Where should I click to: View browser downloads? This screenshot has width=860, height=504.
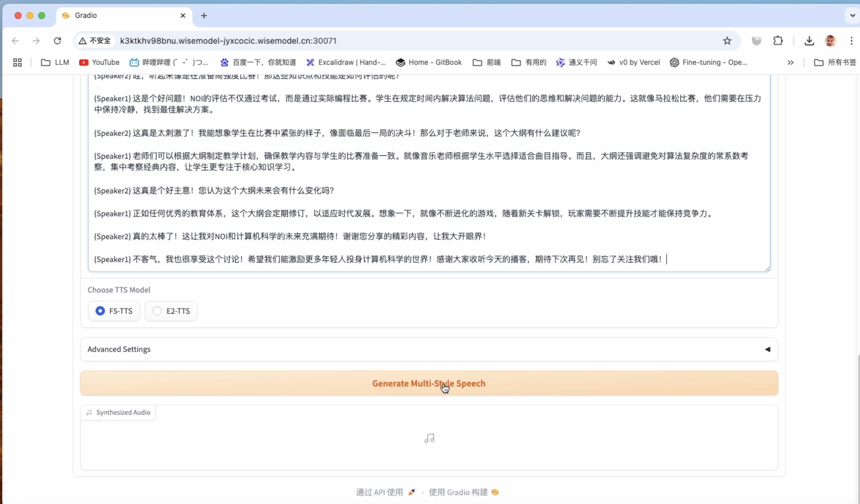809,41
